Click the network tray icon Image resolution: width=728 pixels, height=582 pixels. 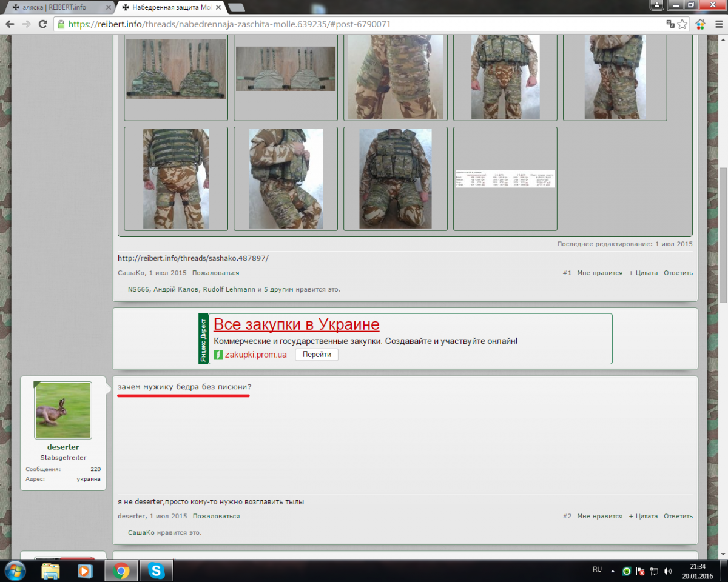(654, 571)
